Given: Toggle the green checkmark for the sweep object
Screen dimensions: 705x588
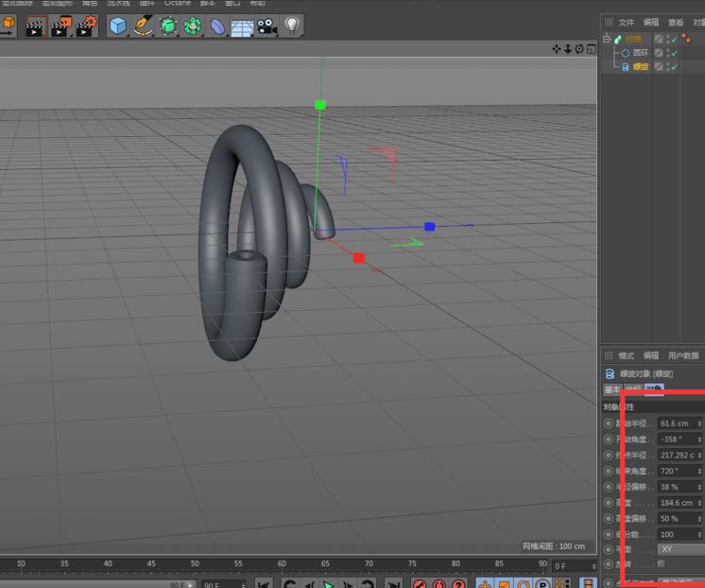Looking at the screenshot, I should click(x=674, y=39).
